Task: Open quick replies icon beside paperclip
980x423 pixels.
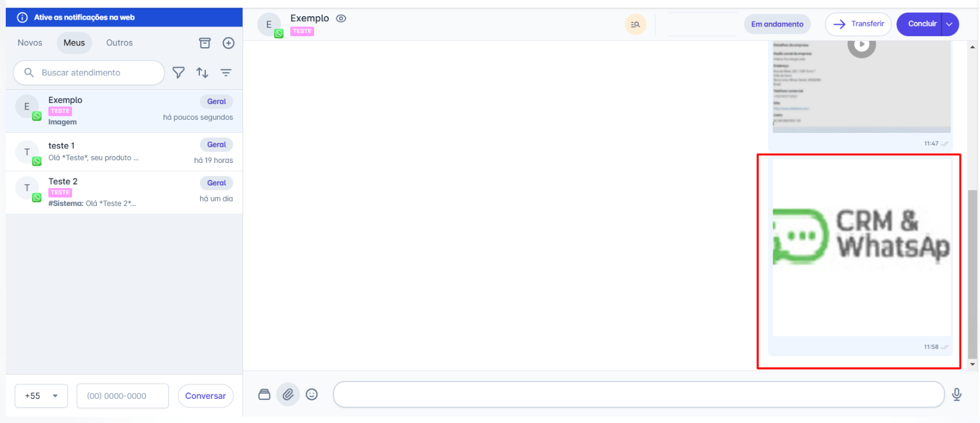Action: click(264, 394)
